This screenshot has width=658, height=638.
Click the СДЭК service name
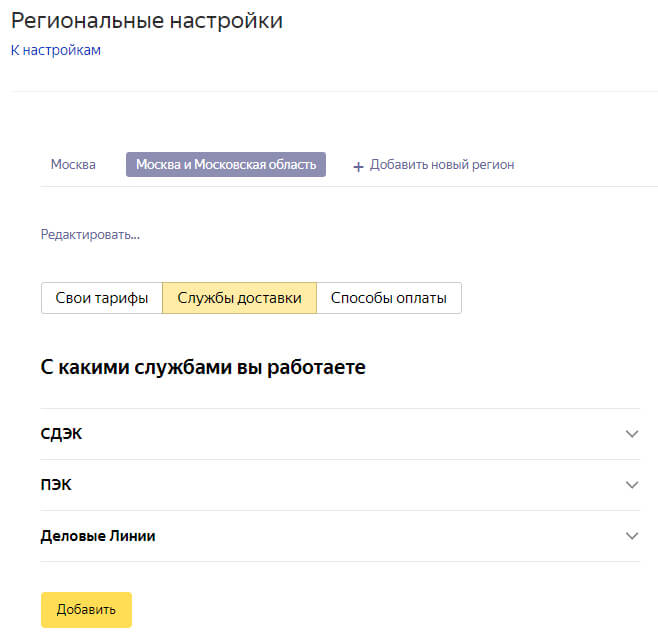point(60,434)
